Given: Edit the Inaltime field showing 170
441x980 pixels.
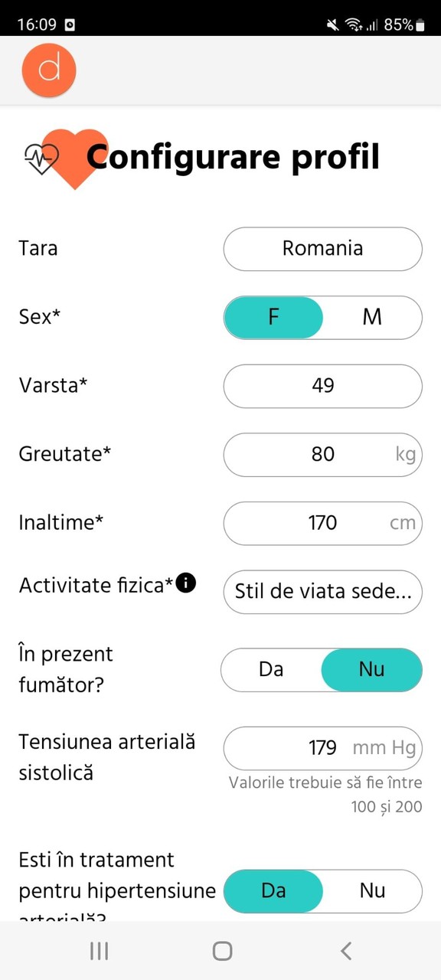Looking at the screenshot, I should coord(322,523).
